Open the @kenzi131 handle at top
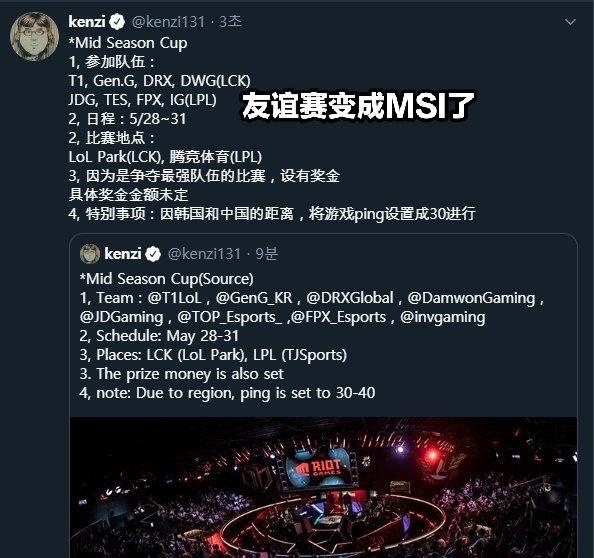594x558 pixels. tap(168, 22)
